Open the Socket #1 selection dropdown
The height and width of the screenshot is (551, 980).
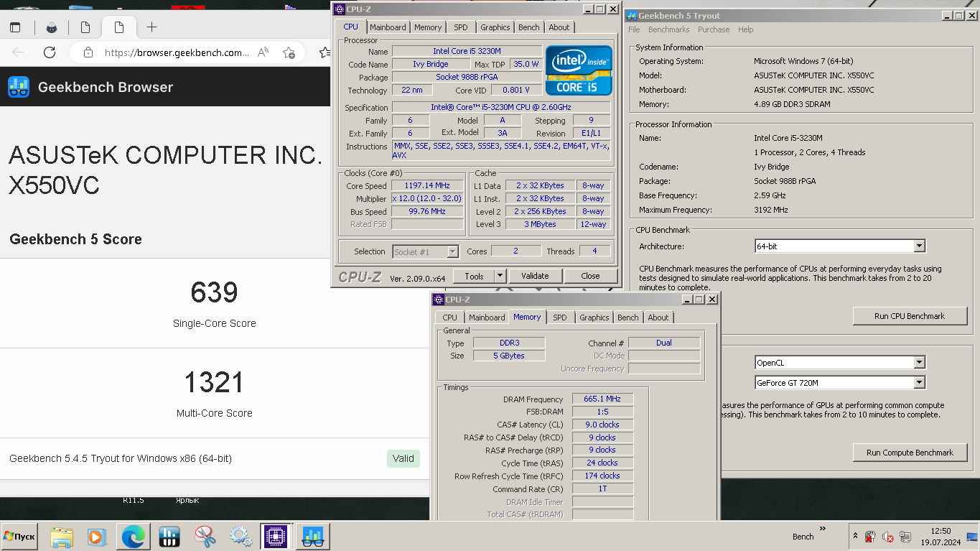(453, 251)
